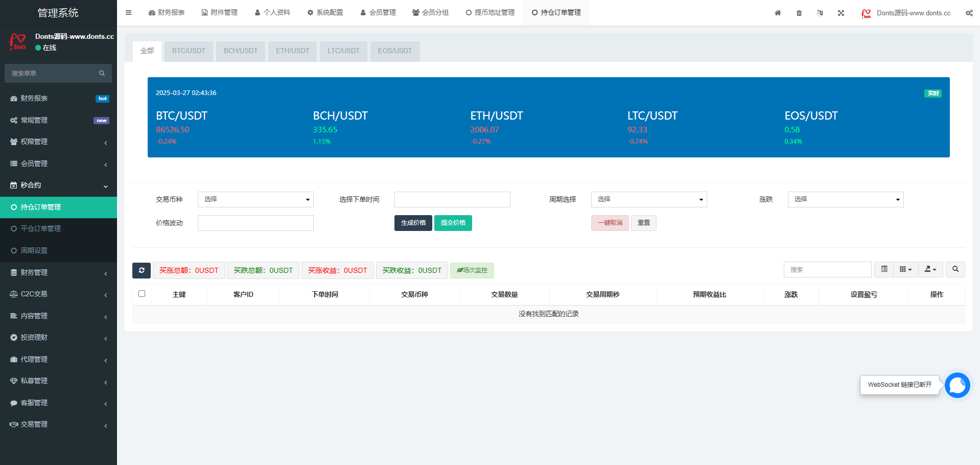Click the search magnifier in sidebar menu search
980x465 pixels.
tap(102, 74)
